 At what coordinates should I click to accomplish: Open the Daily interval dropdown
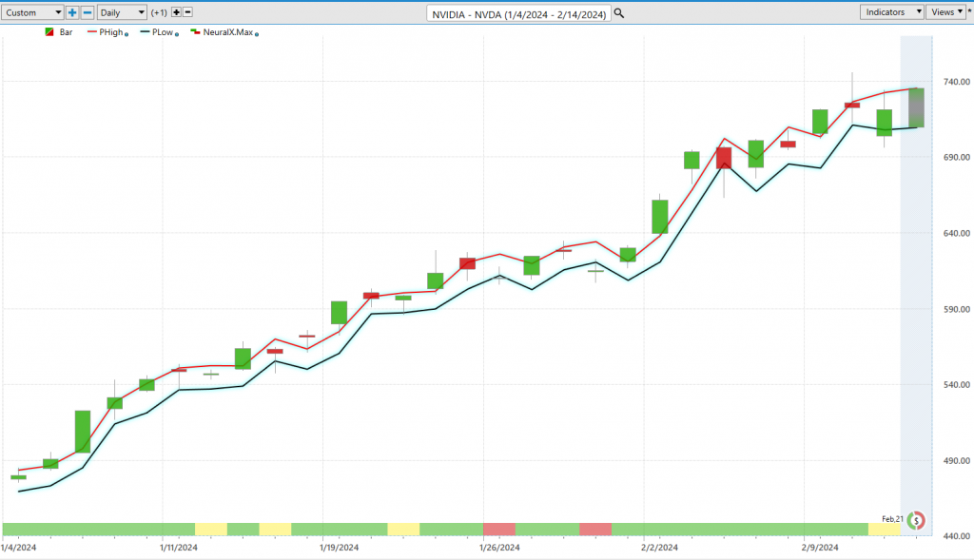click(x=122, y=12)
